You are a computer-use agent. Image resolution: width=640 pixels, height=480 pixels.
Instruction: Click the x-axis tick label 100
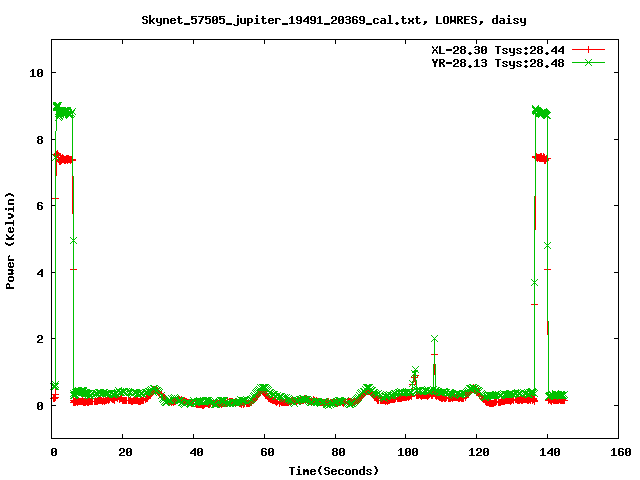(408, 452)
